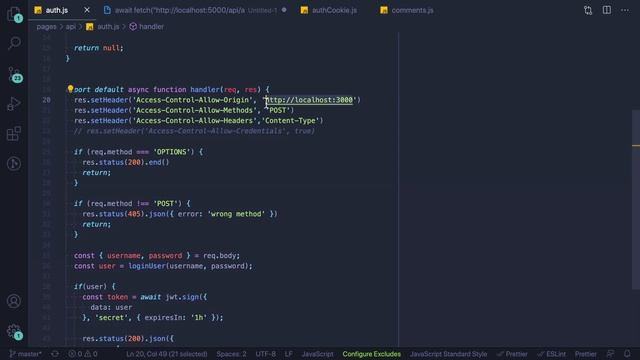Click the 'return null;' line
The height and width of the screenshot is (360, 640).
click(98, 48)
